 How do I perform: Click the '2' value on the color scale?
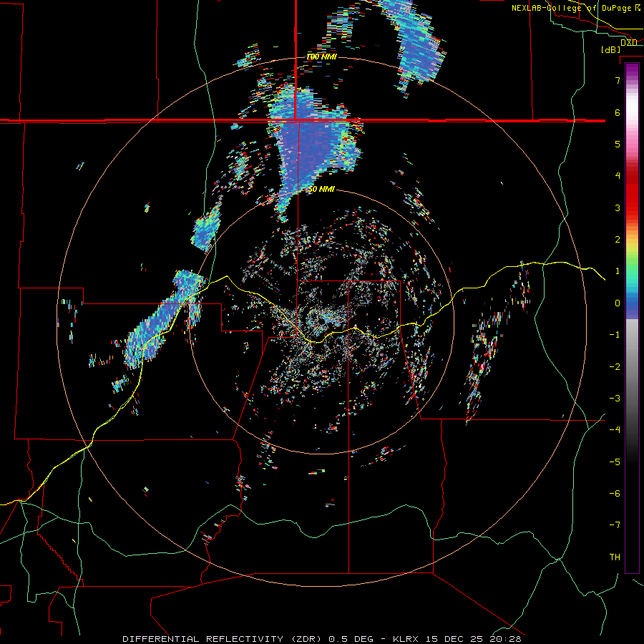click(618, 240)
